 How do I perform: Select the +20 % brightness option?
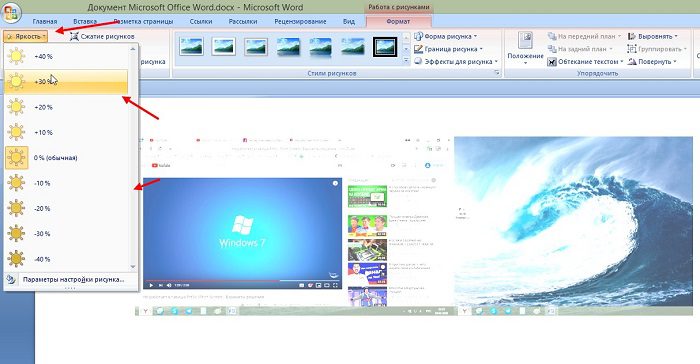click(66, 107)
